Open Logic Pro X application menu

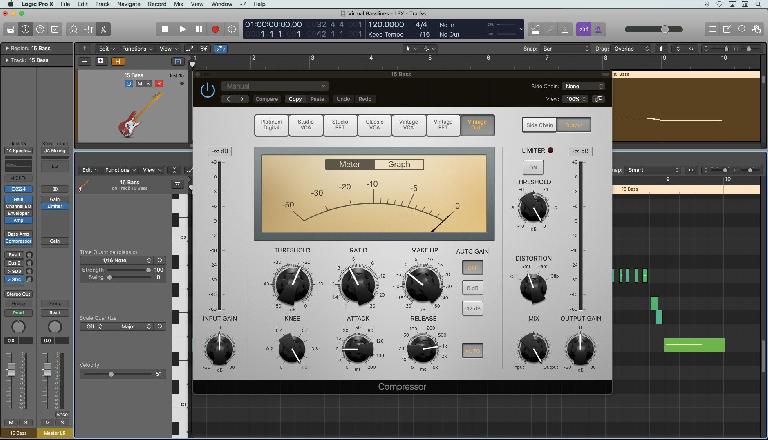(x=36, y=3)
